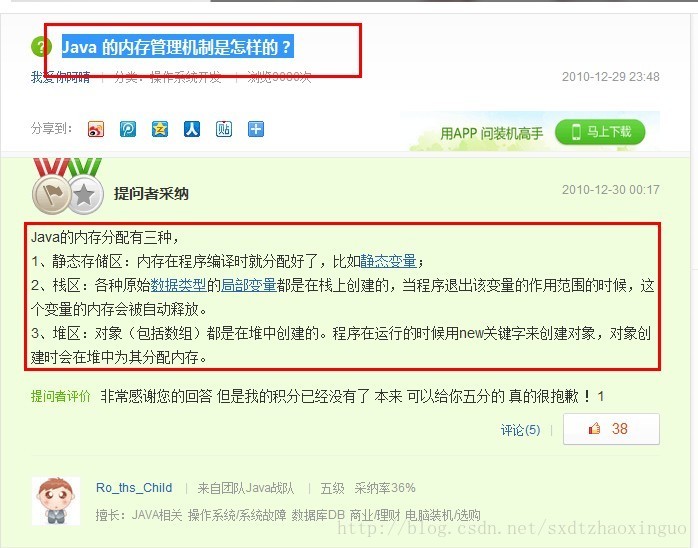
Task: Open the 数据类型 hyperlink
Action: click(179, 285)
